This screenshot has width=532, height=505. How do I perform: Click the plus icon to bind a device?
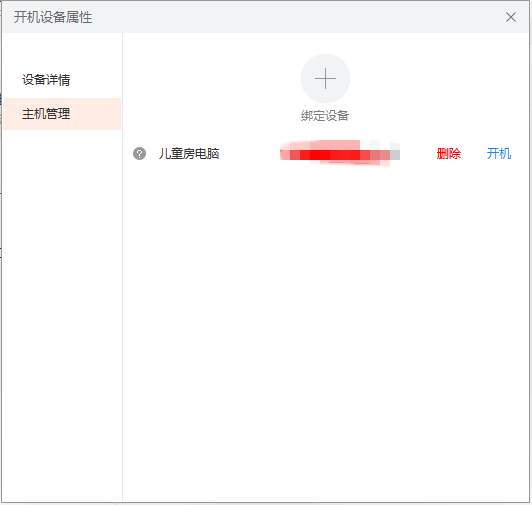325,78
